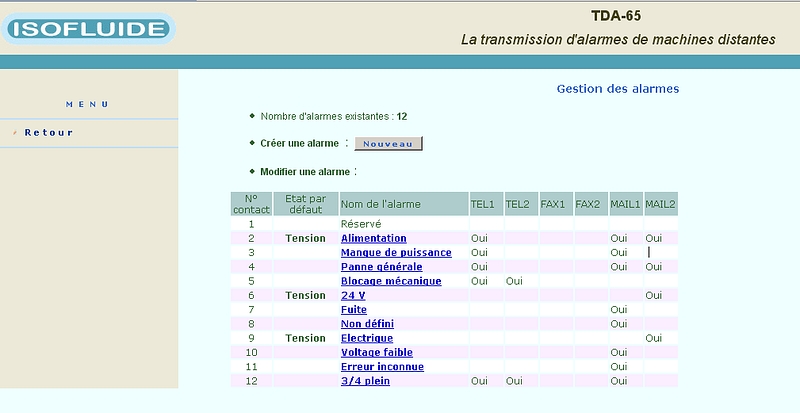Click the Gestion des alarmes heading

[x=618, y=89]
